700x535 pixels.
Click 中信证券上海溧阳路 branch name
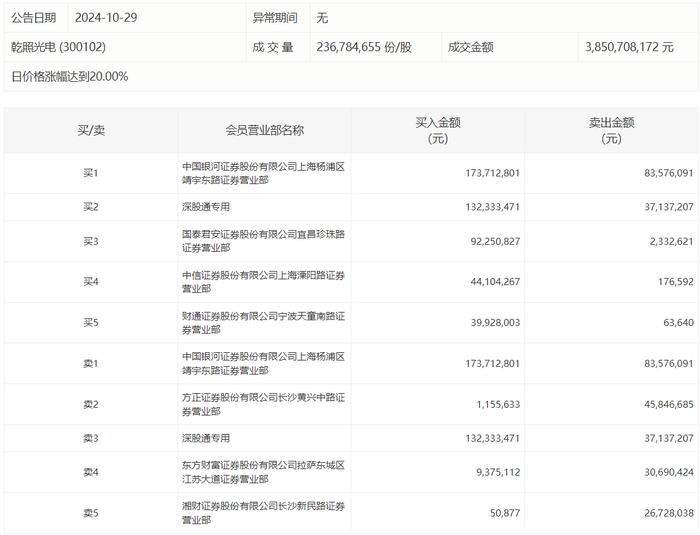click(263, 282)
